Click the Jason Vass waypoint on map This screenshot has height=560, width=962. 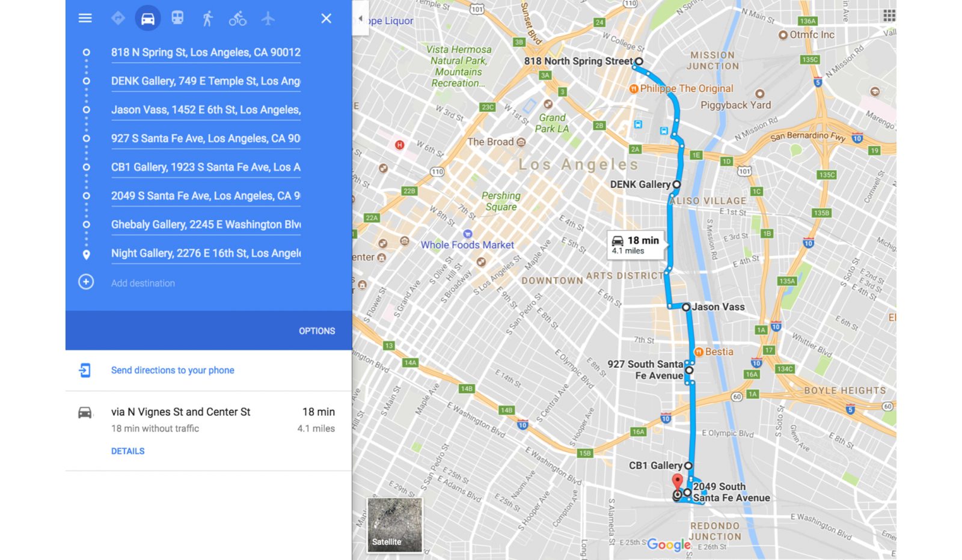point(686,307)
